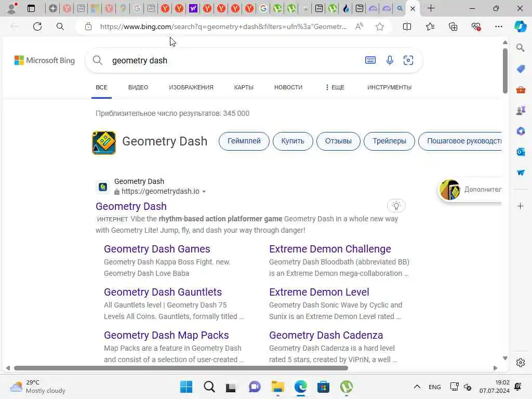The height and width of the screenshot is (399, 532).
Task: Add a sidebar app with plus
Action: tap(520, 206)
